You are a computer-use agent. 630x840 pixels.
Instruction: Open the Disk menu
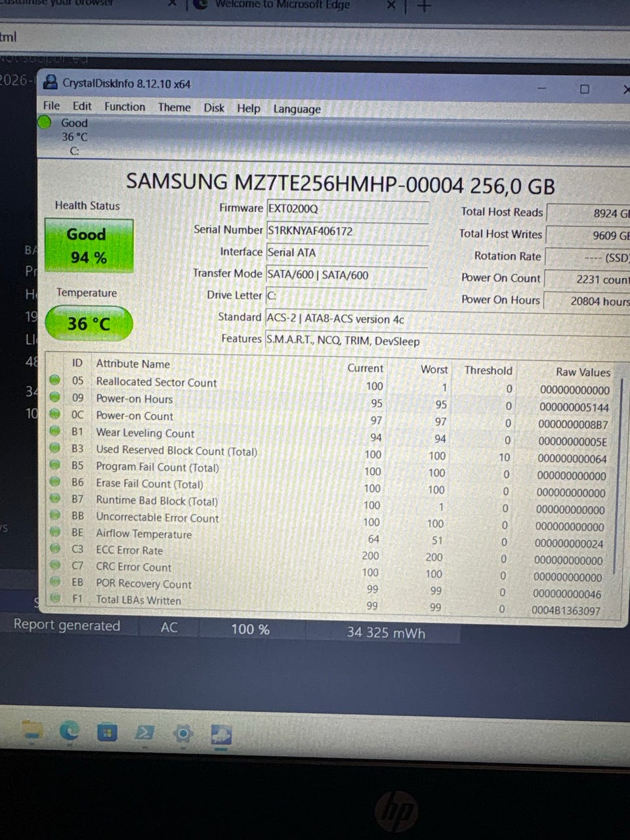[214, 108]
